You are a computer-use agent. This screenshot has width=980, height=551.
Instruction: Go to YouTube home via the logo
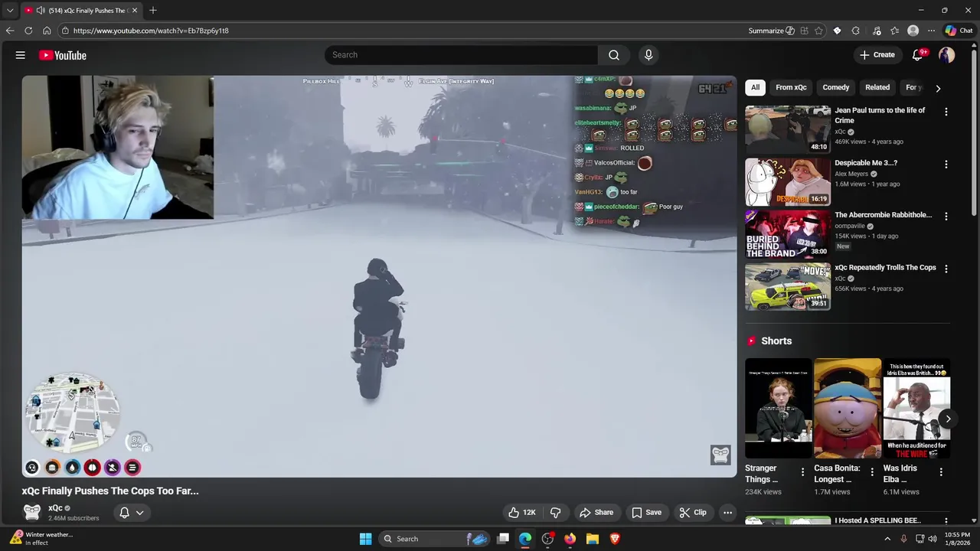coord(63,55)
